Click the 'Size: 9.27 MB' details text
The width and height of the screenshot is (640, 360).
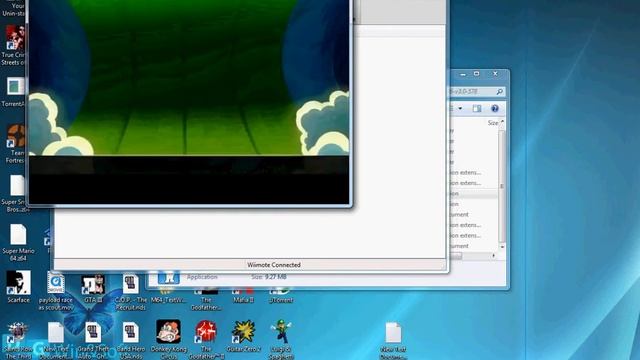click(x=269, y=277)
